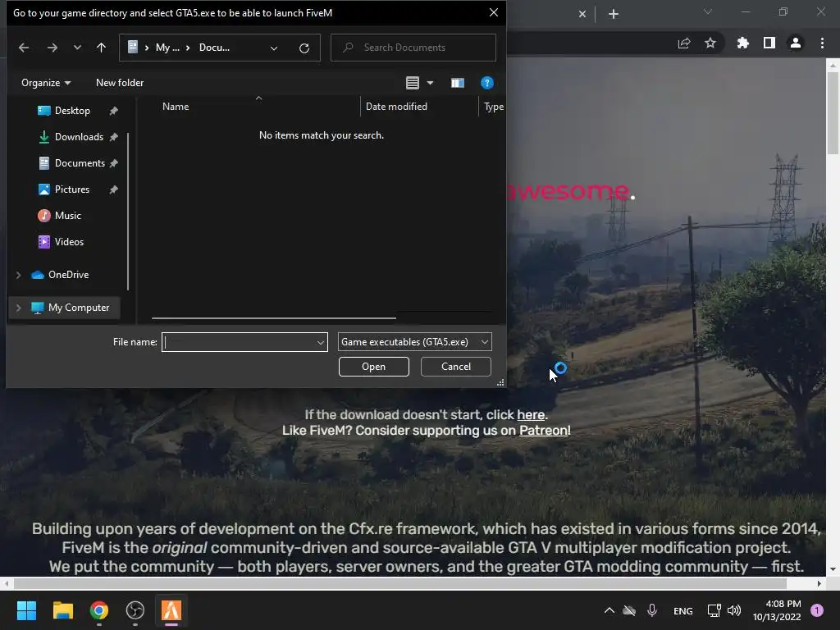Image resolution: width=840 pixels, height=630 pixels.
Task: Switch to Chrome on taskbar
Action: (x=99, y=610)
